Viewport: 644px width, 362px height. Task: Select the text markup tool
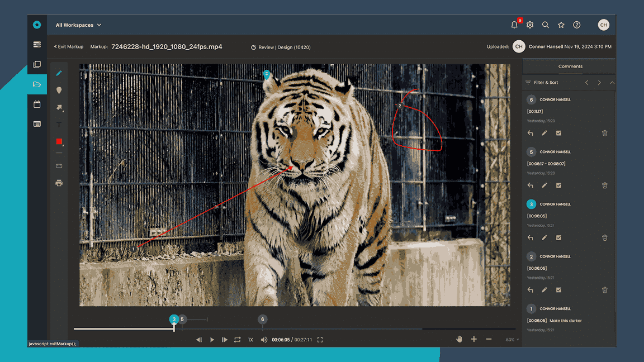[x=59, y=124]
